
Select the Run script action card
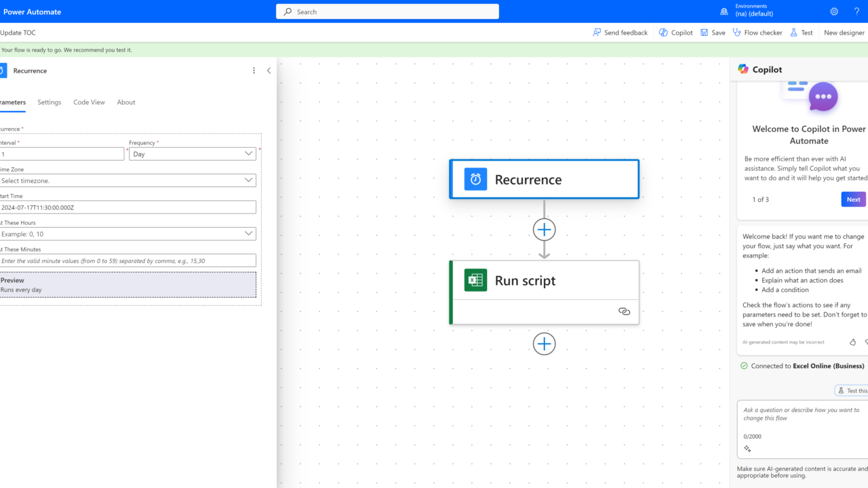point(544,292)
